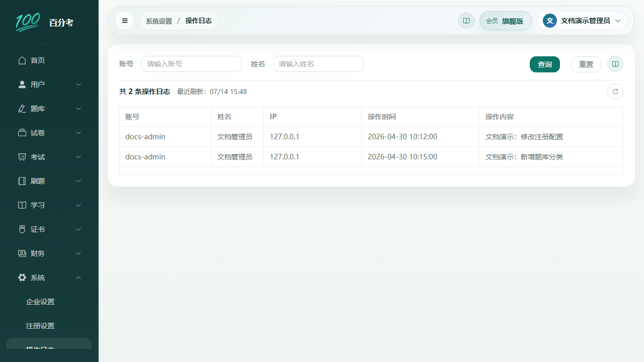Screen dimensions: 644x362
Task: Click the 题库 pencil icon
Action: tap(22, 109)
